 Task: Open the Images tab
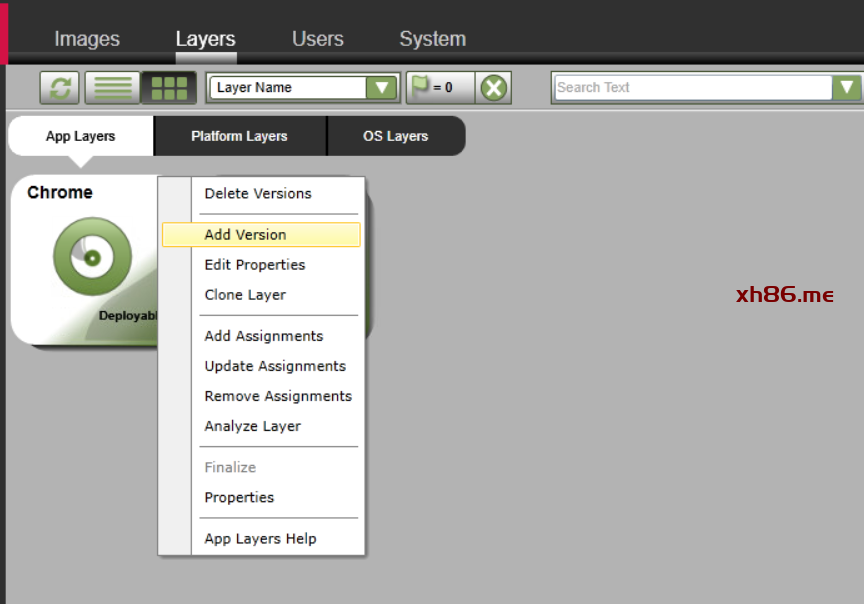87,39
